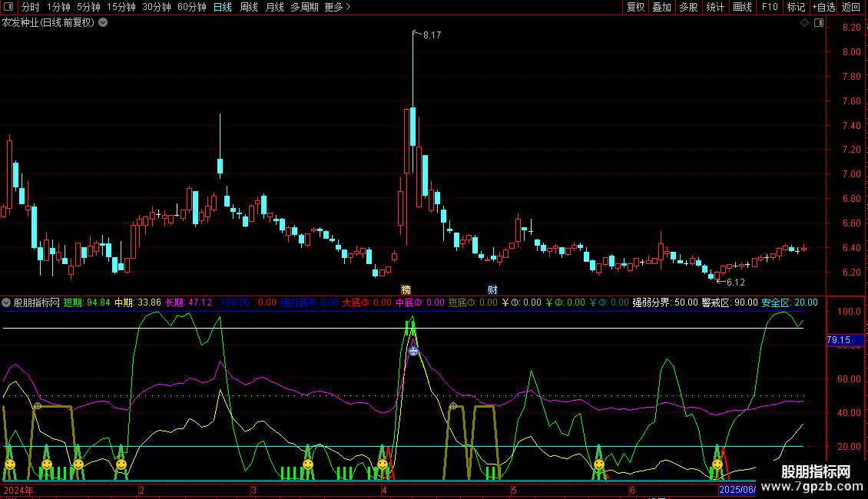The height and width of the screenshot is (499, 868).
Task: Click the 79.15 indicator value label
Action: pyautogui.click(x=838, y=340)
